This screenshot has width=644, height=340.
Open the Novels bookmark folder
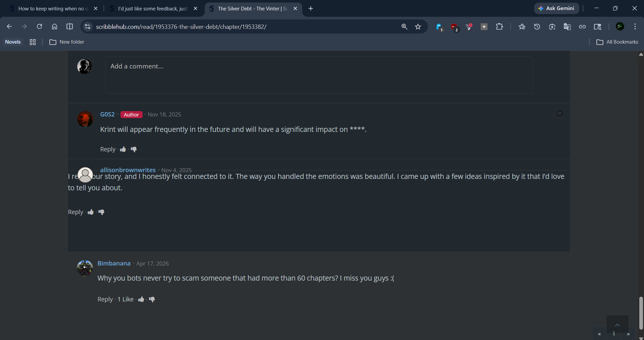pyautogui.click(x=13, y=42)
